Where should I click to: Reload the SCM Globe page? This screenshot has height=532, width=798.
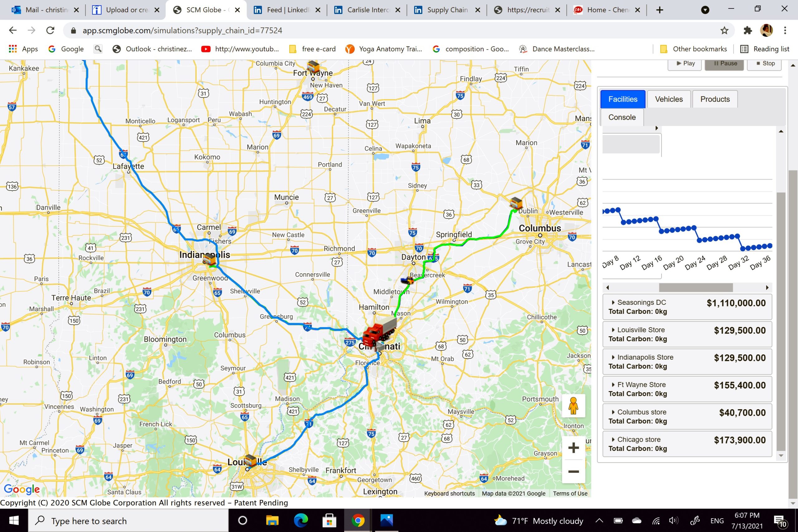50,31
